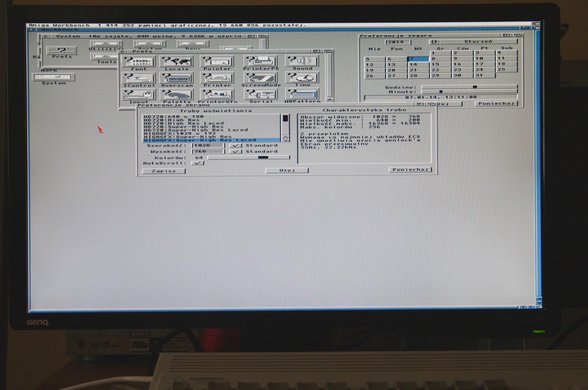
Task: Toggle Standard checkbox for Wysokość
Action: click(x=236, y=151)
